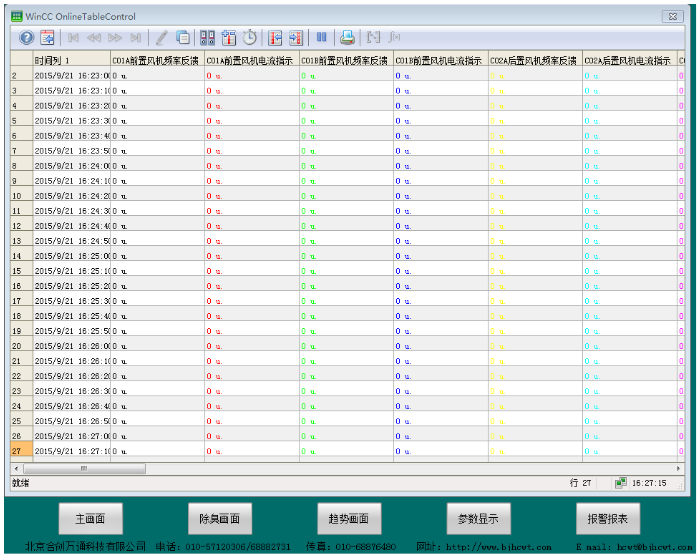Open the configuration dialog icon

[47, 38]
